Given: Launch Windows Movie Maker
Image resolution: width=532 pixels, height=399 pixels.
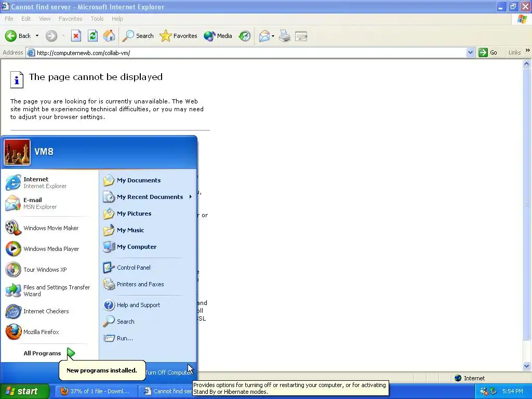Looking at the screenshot, I should [x=49, y=228].
